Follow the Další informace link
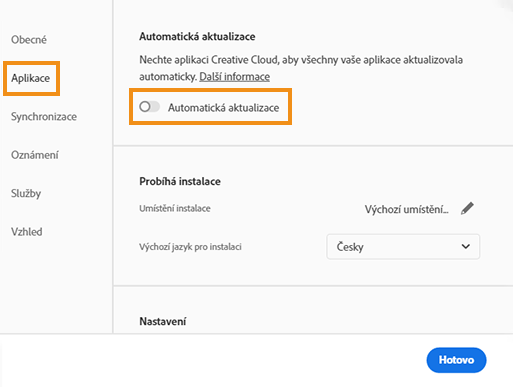 coord(235,77)
